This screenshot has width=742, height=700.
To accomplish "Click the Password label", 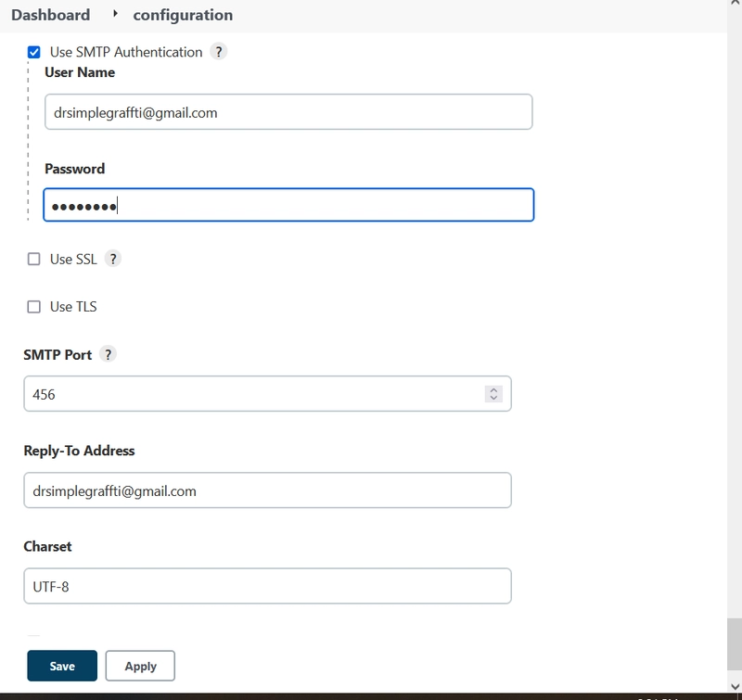I will (x=75, y=169).
